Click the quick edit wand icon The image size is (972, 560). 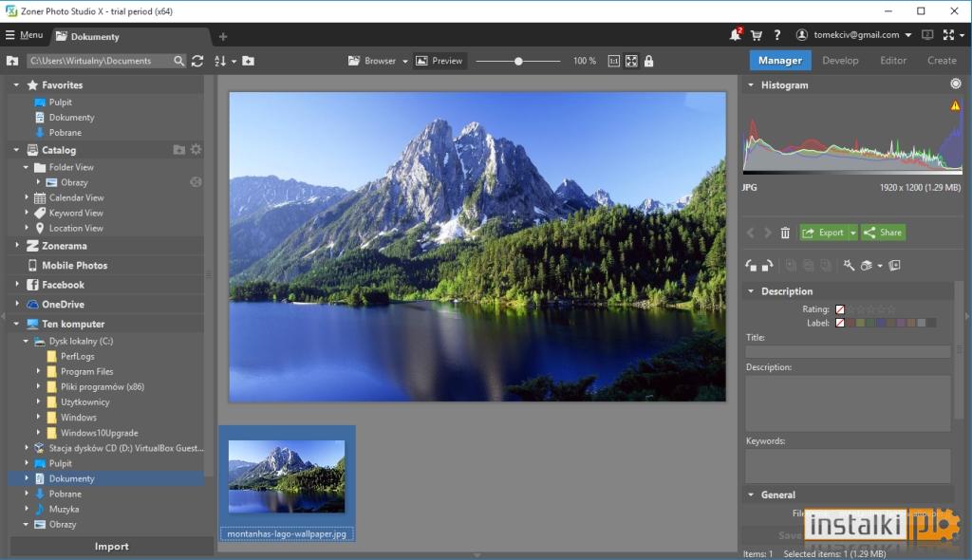pos(849,266)
